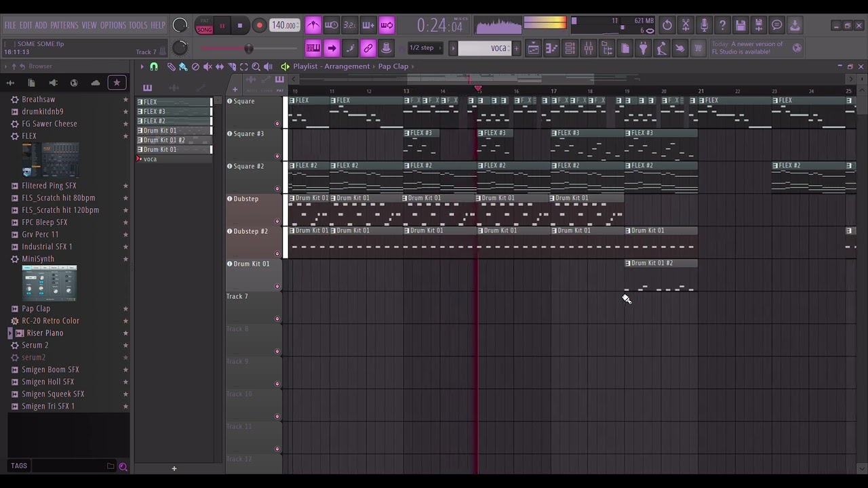Image resolution: width=868 pixels, height=488 pixels.
Task: Click Pap Clap in Playlist breadcrumb
Action: [x=393, y=66]
